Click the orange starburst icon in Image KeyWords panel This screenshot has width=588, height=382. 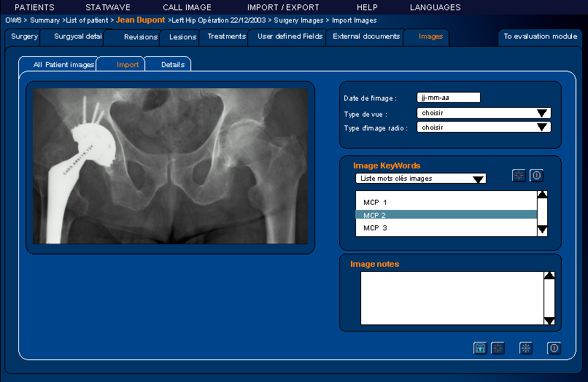click(519, 175)
